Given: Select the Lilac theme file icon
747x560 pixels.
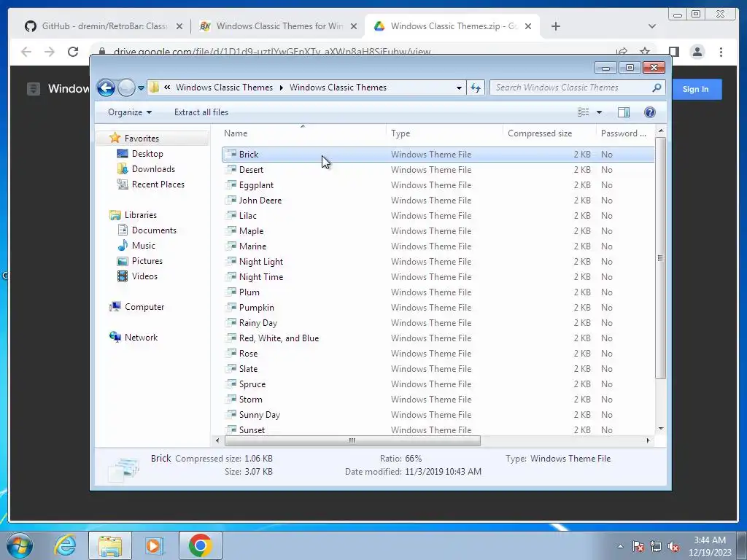Looking at the screenshot, I should (231, 215).
